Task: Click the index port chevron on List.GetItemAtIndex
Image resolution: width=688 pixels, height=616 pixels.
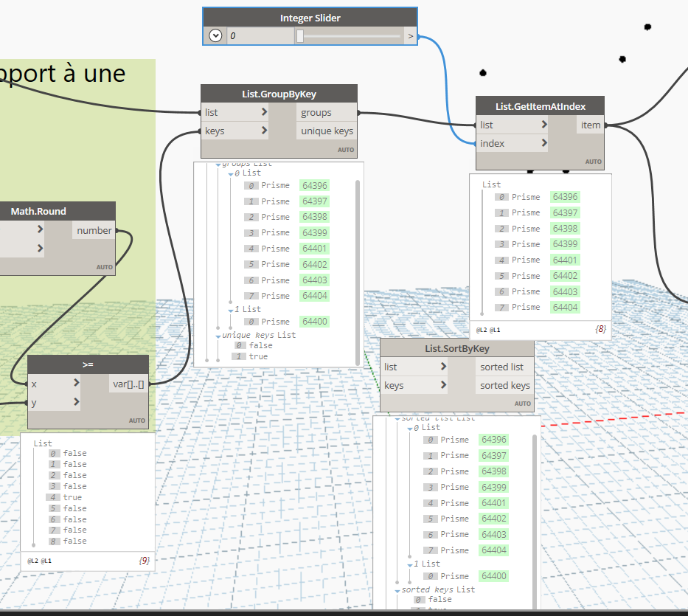Action: click(x=544, y=143)
